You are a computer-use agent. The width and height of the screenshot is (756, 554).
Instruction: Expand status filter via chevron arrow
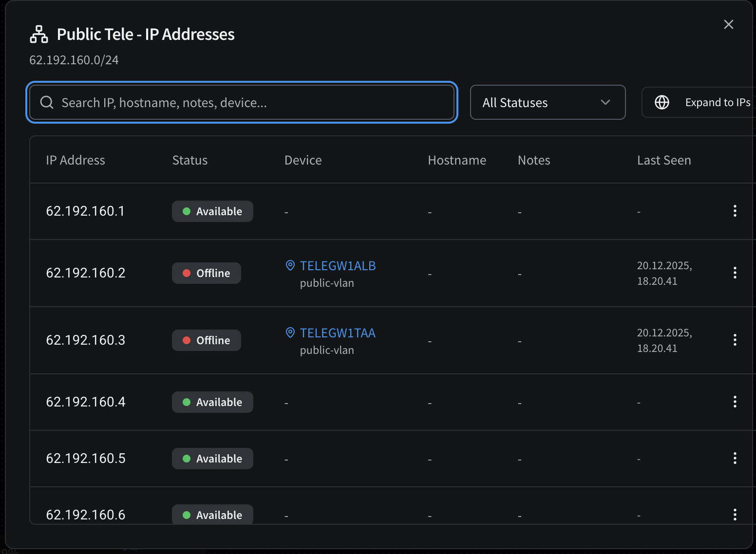pos(605,102)
